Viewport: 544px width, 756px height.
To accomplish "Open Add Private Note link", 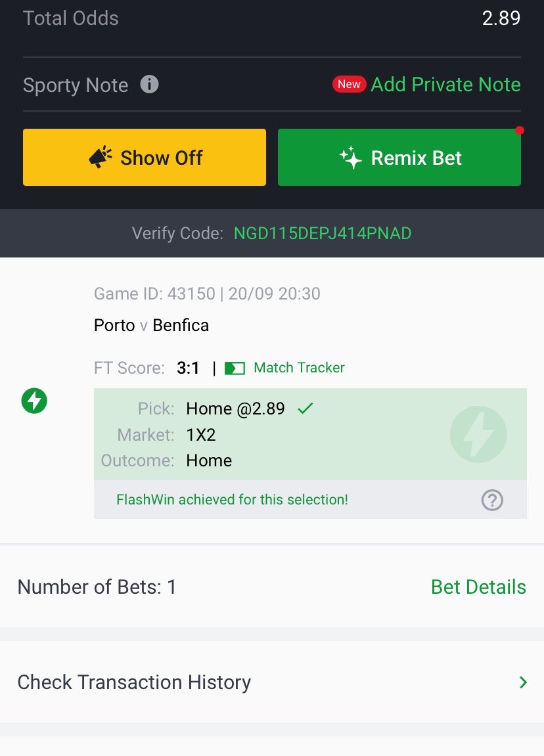I will pos(445,84).
